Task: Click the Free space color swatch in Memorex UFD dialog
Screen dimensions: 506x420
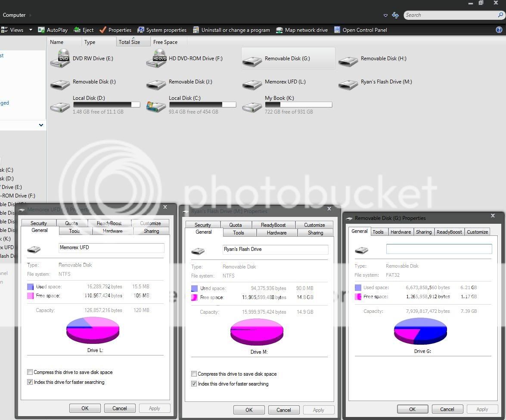Action: [x=30, y=296]
